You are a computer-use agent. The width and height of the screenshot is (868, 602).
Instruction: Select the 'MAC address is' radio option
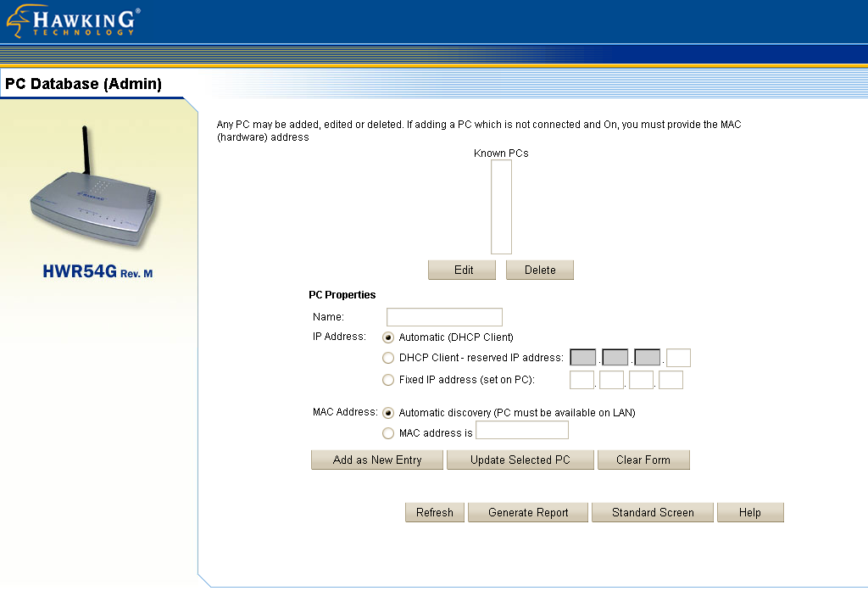pos(388,433)
